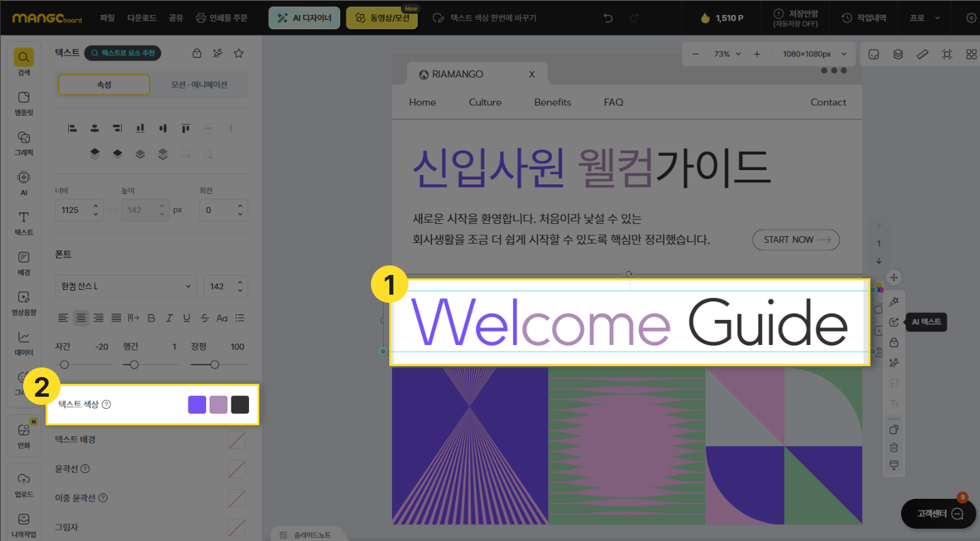The image size is (980, 541).
Task: Align element to top edge
Action: coord(185,128)
